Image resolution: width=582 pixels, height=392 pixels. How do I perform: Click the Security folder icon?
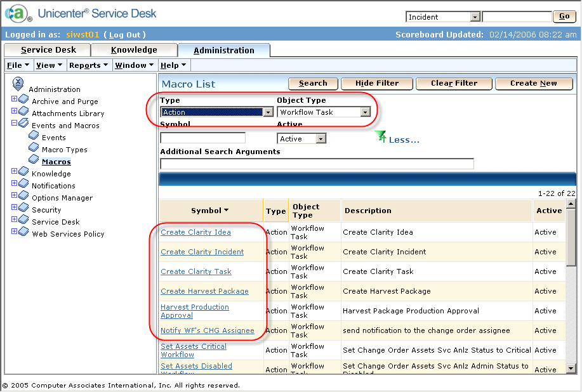23,208
